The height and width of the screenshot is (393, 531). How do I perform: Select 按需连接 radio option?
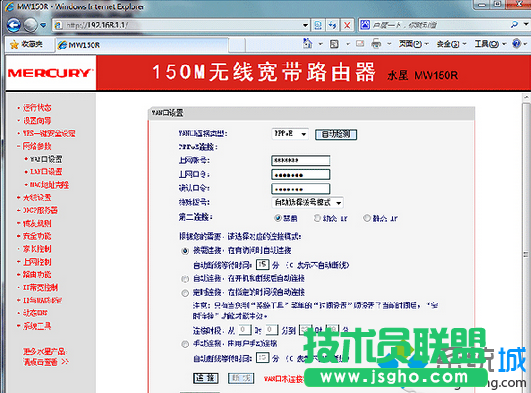click(x=185, y=251)
